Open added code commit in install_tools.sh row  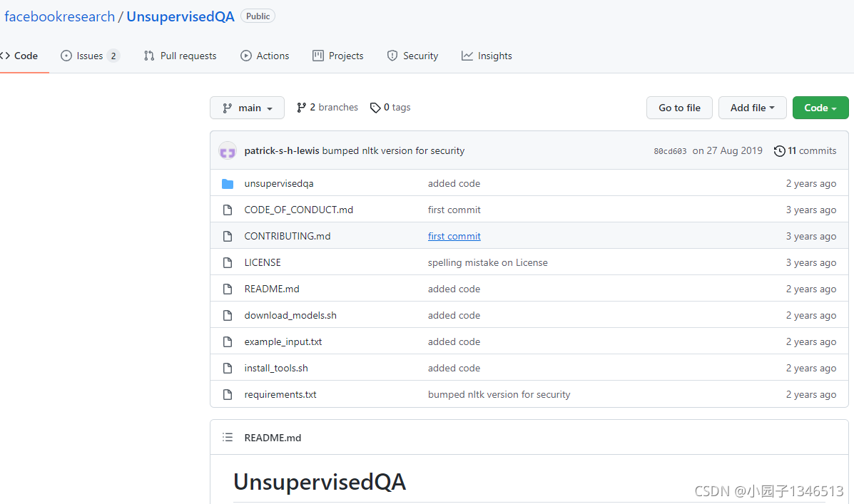coord(454,368)
